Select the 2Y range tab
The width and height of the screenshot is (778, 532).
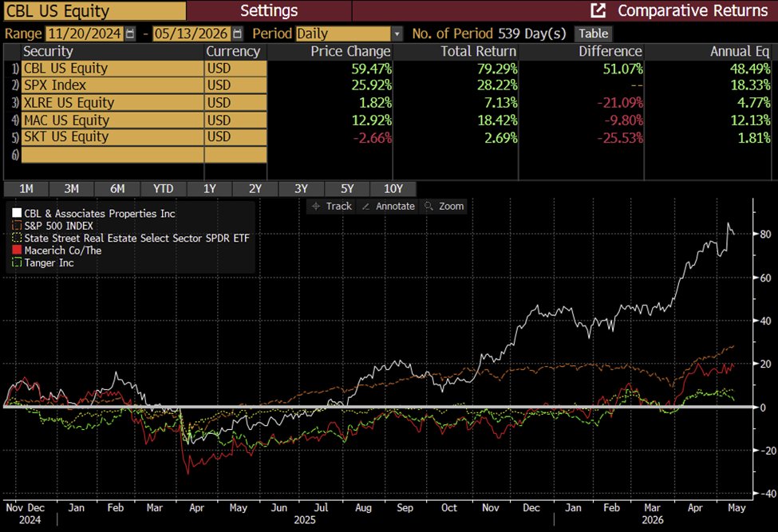(x=255, y=189)
